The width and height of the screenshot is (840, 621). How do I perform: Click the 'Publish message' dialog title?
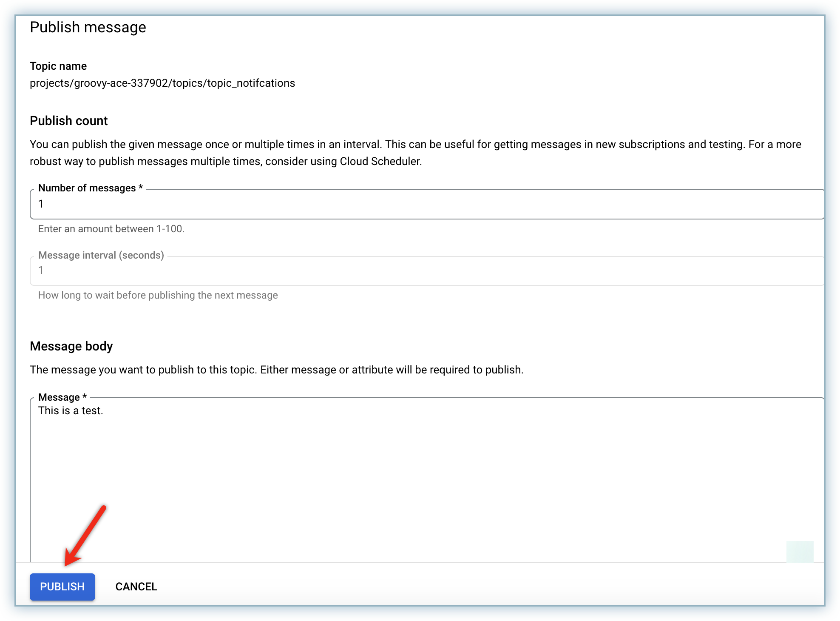tap(88, 27)
